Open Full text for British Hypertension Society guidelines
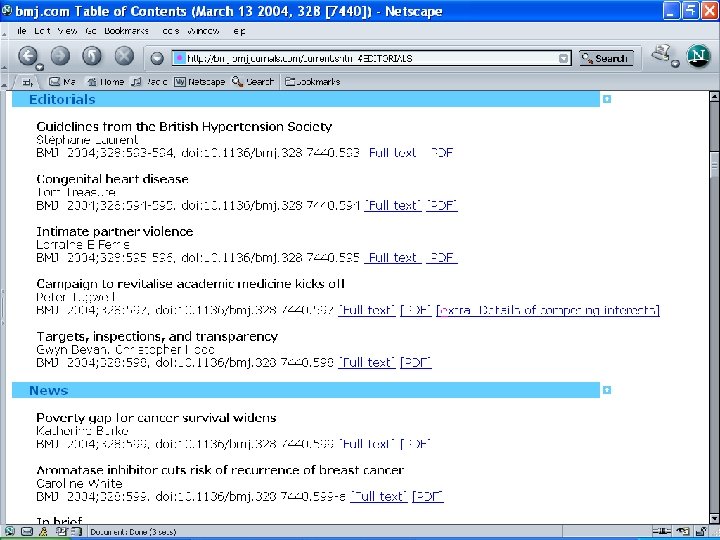This screenshot has height=540, width=720. [392, 153]
